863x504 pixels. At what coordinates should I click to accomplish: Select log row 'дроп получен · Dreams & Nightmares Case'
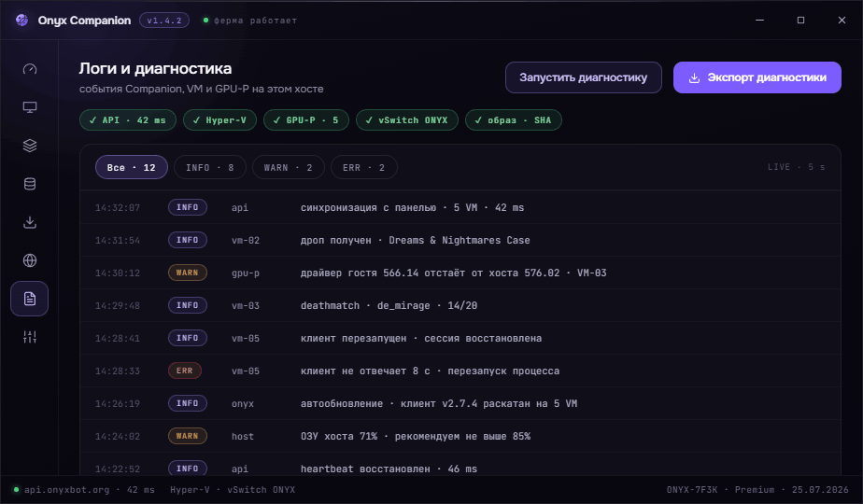460,240
